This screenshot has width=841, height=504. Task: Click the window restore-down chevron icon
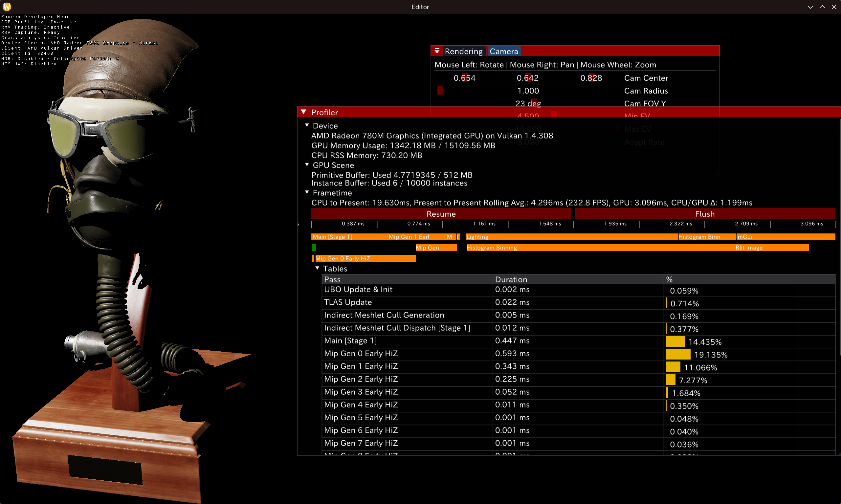[810, 7]
